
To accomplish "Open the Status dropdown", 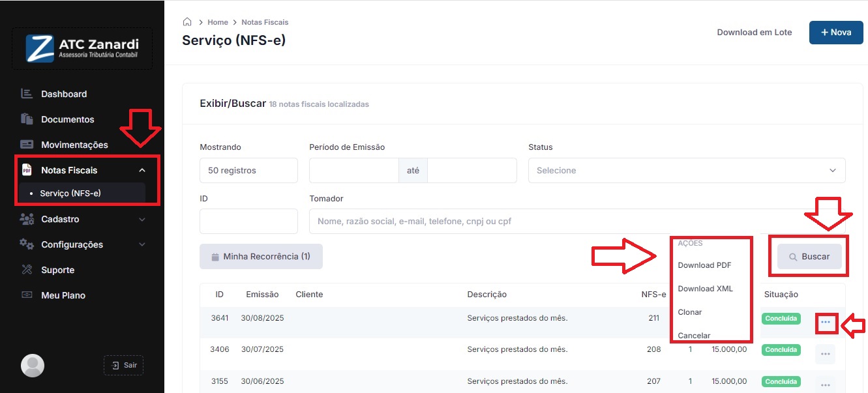I will point(686,170).
